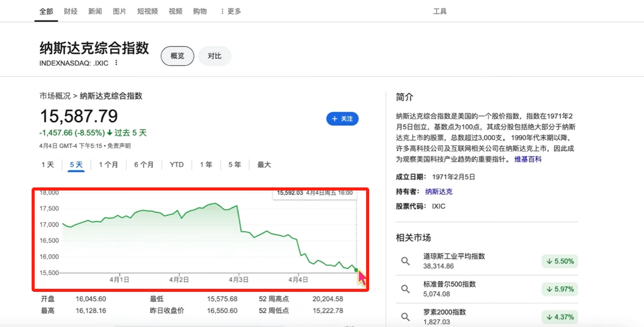Click the 52 周低点 value 15,222.78

pyautogui.click(x=328, y=311)
